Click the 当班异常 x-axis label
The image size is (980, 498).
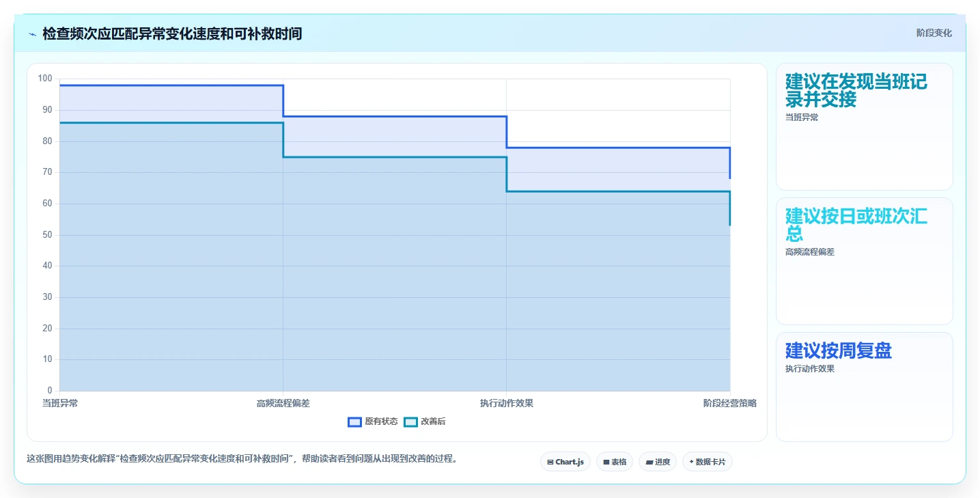point(60,403)
